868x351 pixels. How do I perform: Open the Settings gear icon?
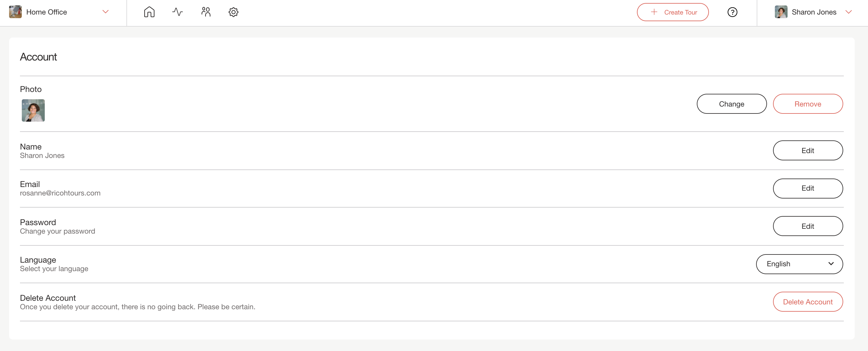click(x=233, y=12)
